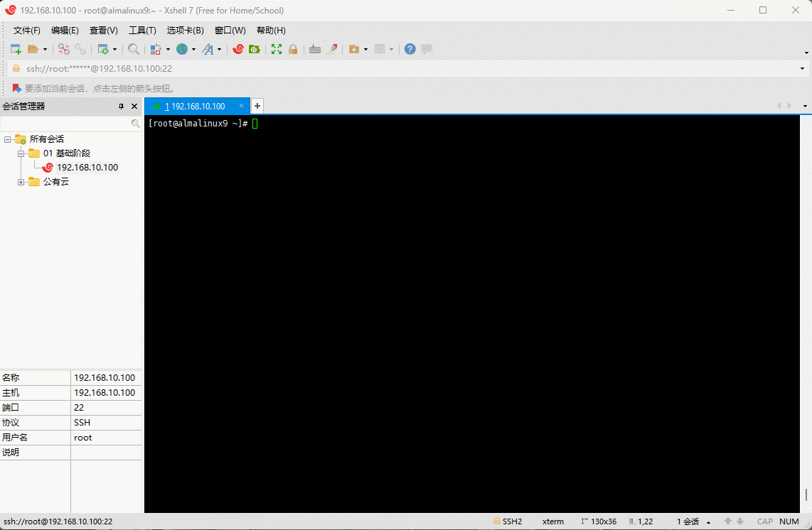Image resolution: width=812 pixels, height=530 pixels.
Task: Open help using the blue question mark icon
Action: click(410, 49)
